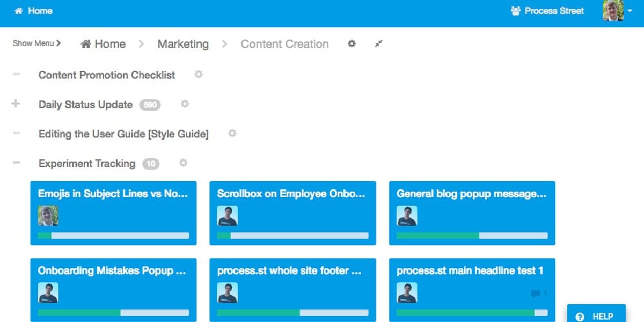Toggle the minus beside Editing the User Guide

click(16, 133)
